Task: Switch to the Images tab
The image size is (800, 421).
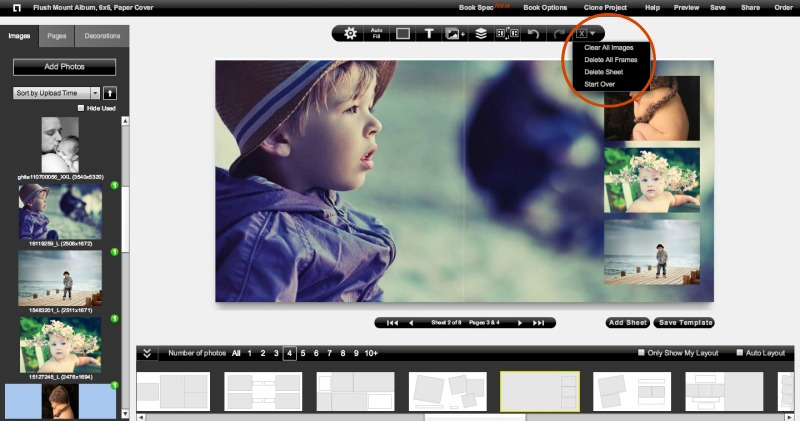Action: (19, 36)
